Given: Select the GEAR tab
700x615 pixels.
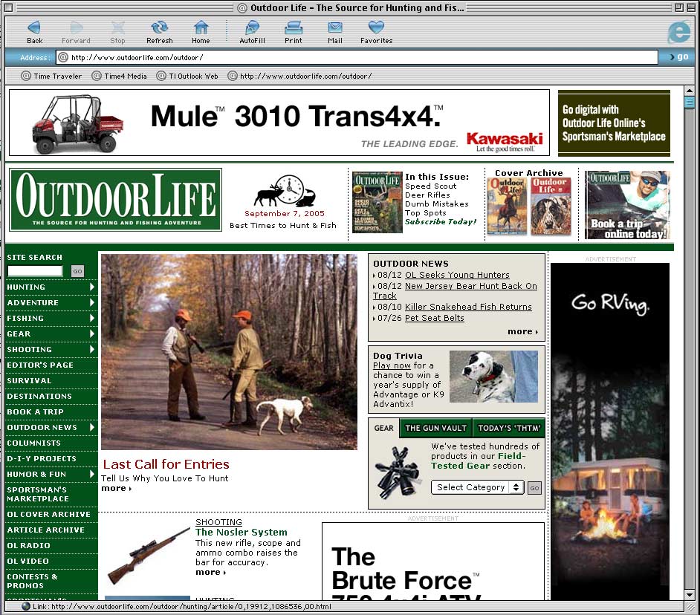Looking at the screenshot, I should (384, 428).
